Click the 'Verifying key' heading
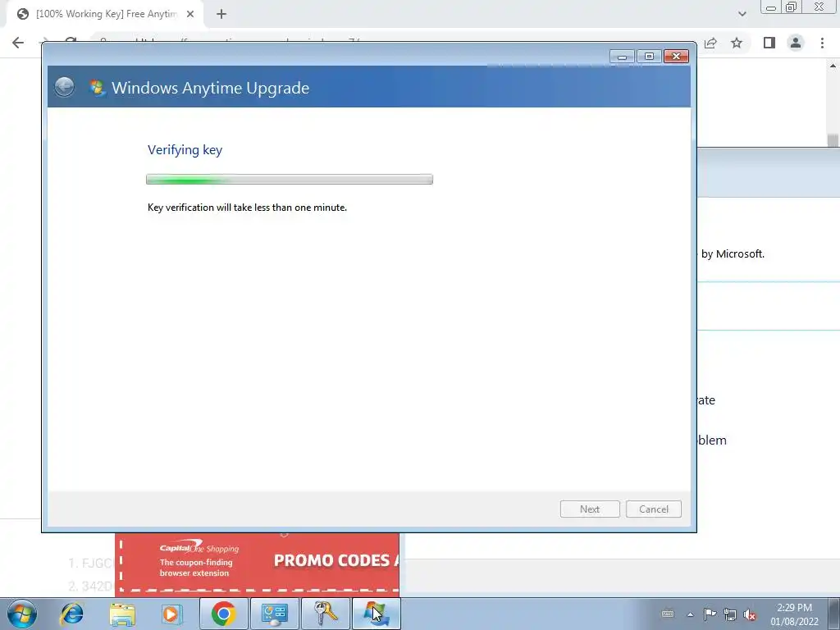Image resolution: width=840 pixels, height=630 pixels. [x=185, y=150]
